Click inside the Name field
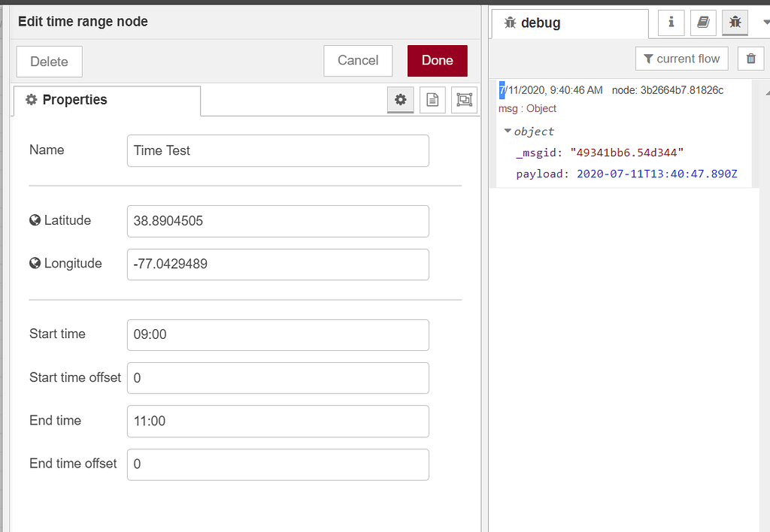Viewport: 770px width, 532px height. [x=277, y=150]
